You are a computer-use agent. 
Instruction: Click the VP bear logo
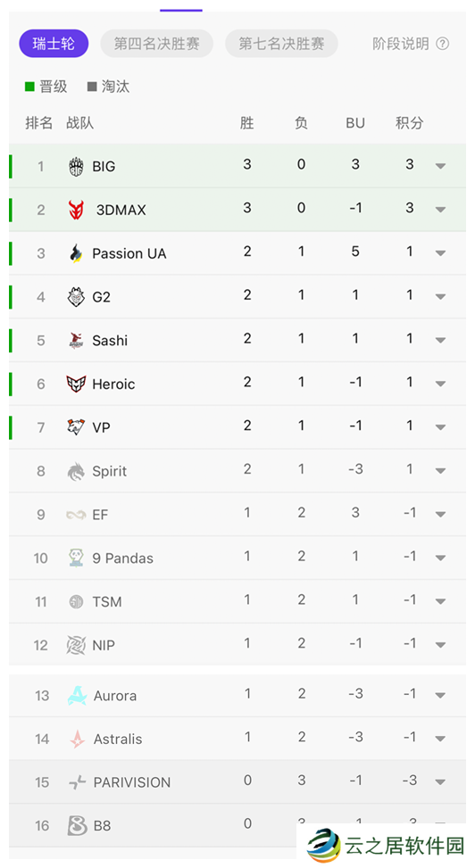point(76,427)
